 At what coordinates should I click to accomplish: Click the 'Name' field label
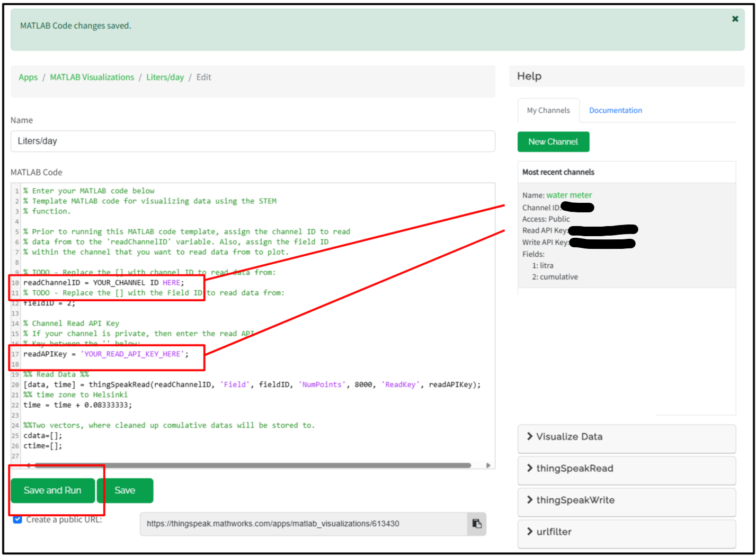point(22,121)
